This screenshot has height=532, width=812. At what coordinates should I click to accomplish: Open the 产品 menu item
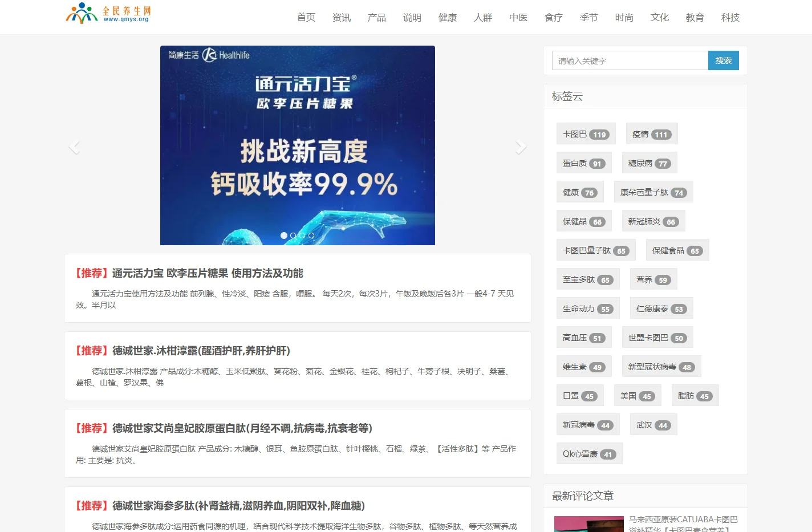tap(377, 18)
